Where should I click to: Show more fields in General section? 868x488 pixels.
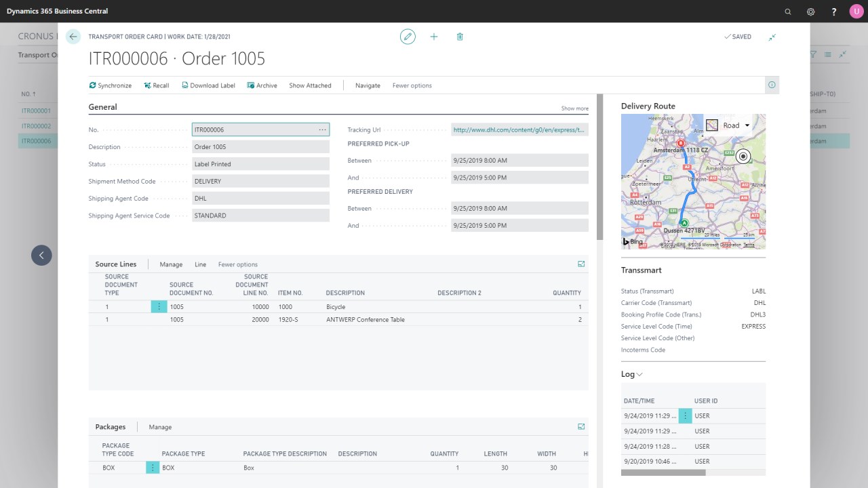574,108
